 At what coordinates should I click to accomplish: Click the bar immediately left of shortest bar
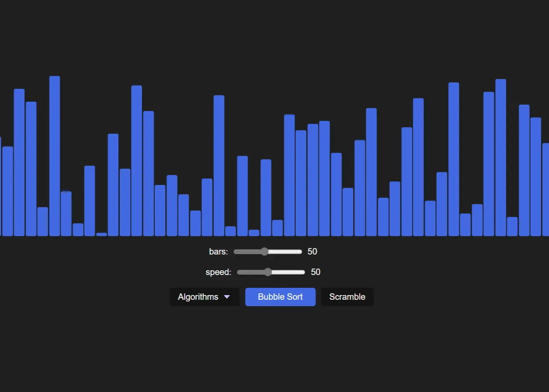point(90,201)
